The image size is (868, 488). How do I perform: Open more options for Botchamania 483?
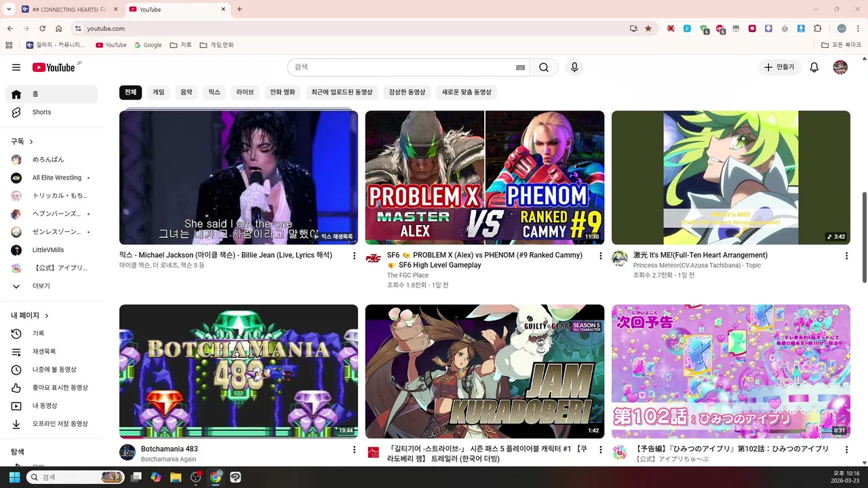pyautogui.click(x=354, y=449)
